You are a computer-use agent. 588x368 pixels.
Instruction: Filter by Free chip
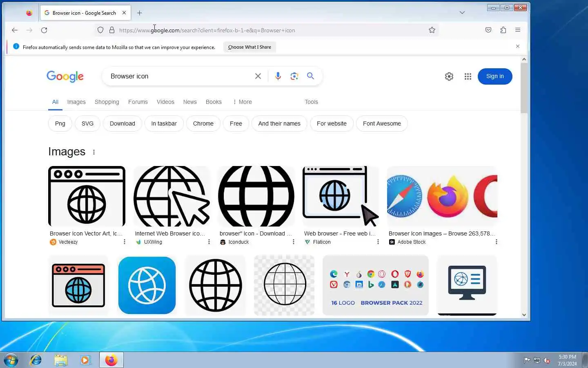click(236, 123)
